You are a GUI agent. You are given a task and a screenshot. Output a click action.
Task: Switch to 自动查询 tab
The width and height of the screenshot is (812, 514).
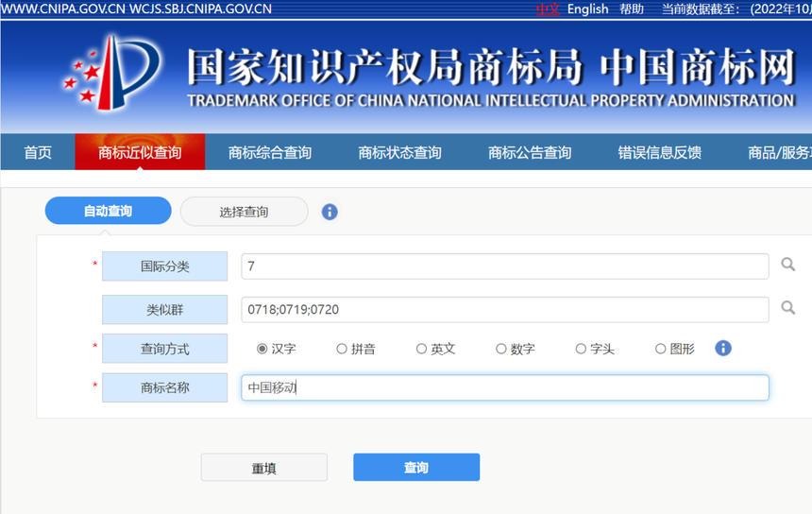click(109, 211)
